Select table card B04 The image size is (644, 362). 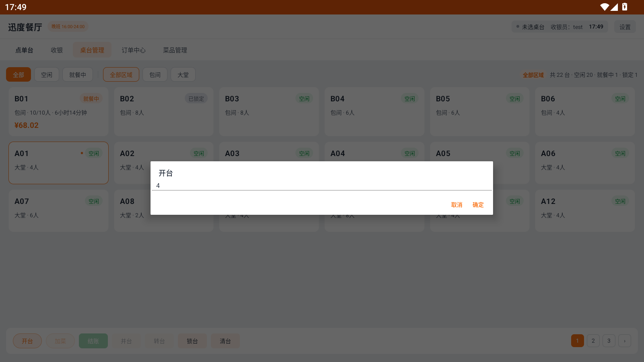[374, 111]
